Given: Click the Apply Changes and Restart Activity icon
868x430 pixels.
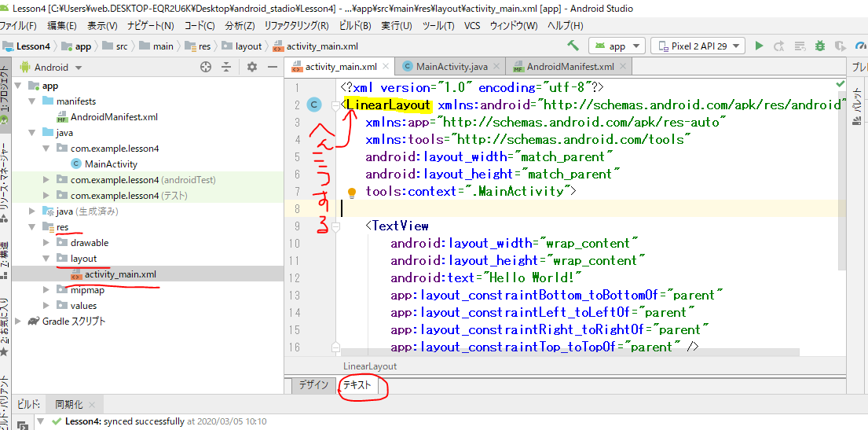Looking at the screenshot, I should tap(779, 46).
